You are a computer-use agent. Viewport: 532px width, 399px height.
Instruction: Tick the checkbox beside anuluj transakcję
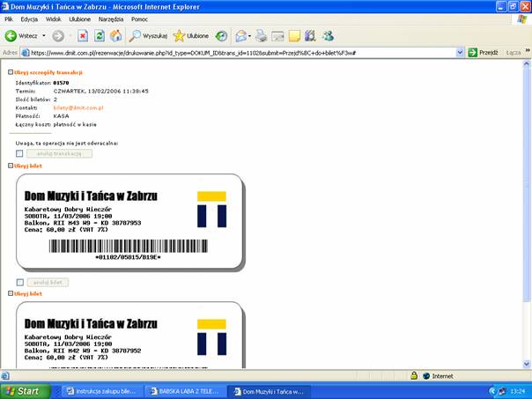point(19,153)
